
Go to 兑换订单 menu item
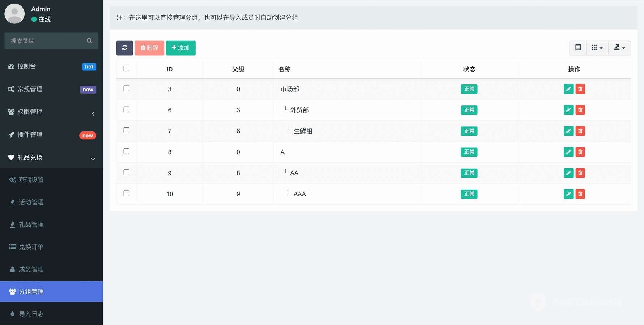click(31, 247)
